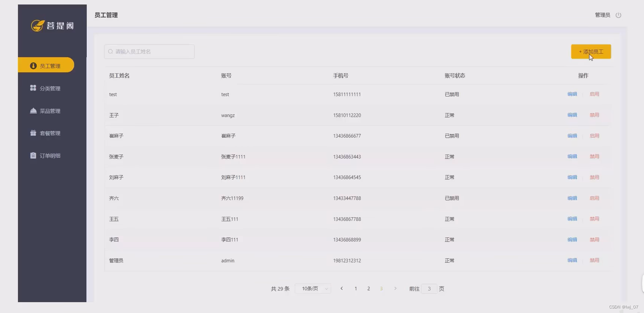Image resolution: width=644 pixels, height=313 pixels.
Task: Click the 管理员 user label in header
Action: [603, 15]
